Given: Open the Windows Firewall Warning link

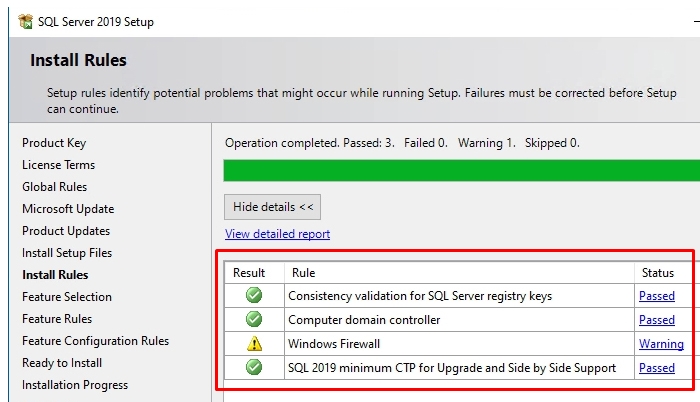Looking at the screenshot, I should click(x=661, y=344).
